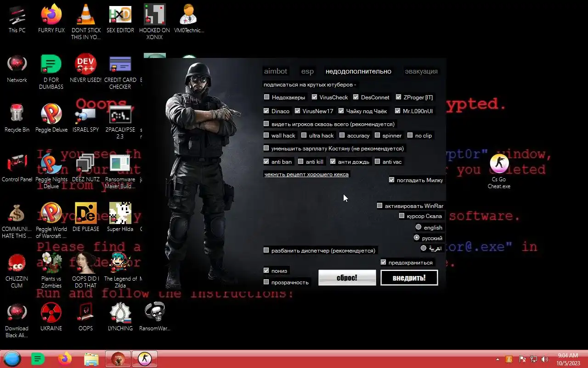Click the сброс! button

click(x=347, y=278)
